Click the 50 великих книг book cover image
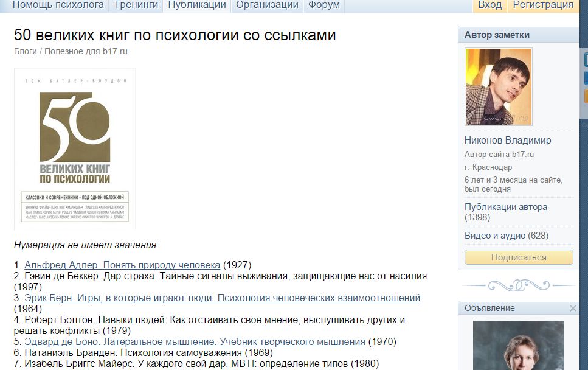The image size is (588, 370). click(x=75, y=149)
